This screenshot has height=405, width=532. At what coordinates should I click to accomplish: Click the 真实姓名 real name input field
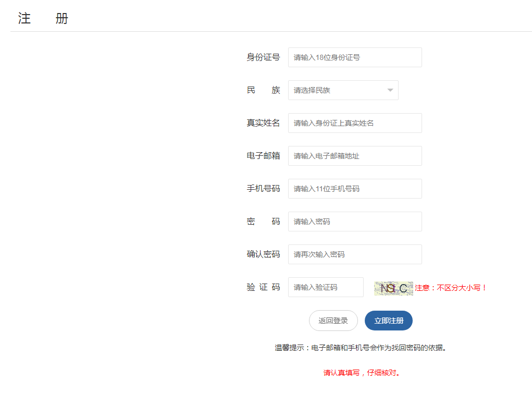coord(355,123)
